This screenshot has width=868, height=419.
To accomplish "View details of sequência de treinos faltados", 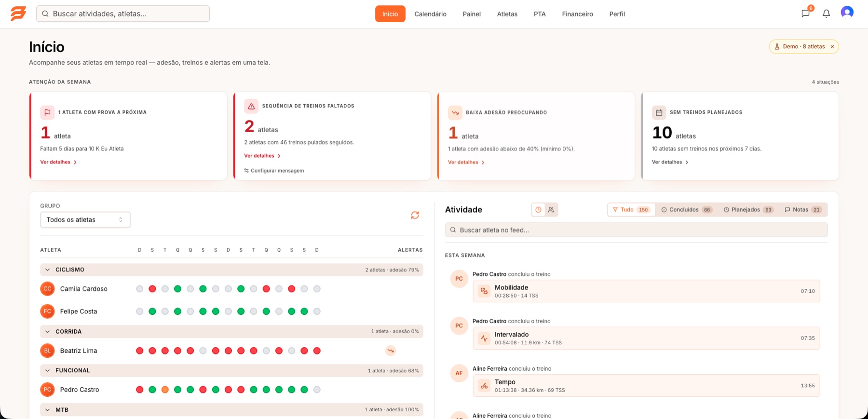I will pos(262,156).
